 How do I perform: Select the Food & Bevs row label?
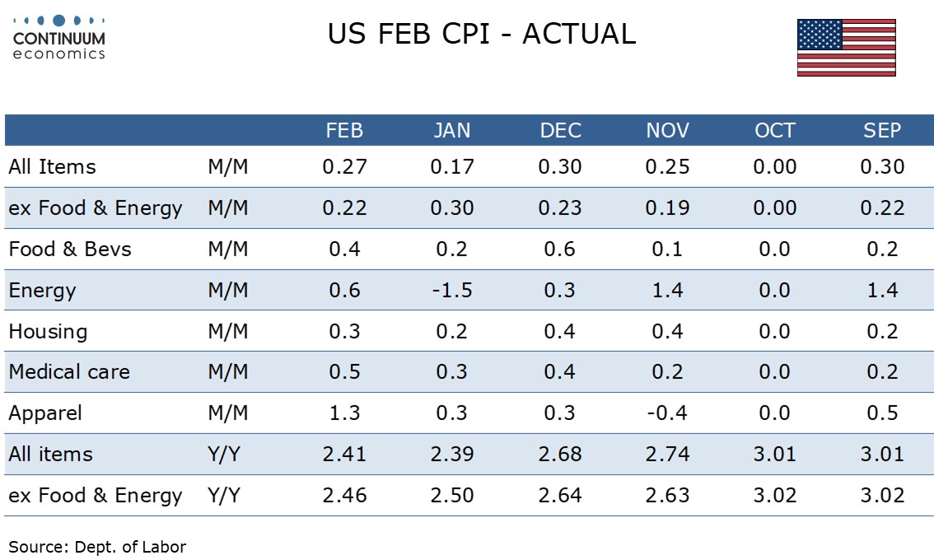(x=70, y=249)
